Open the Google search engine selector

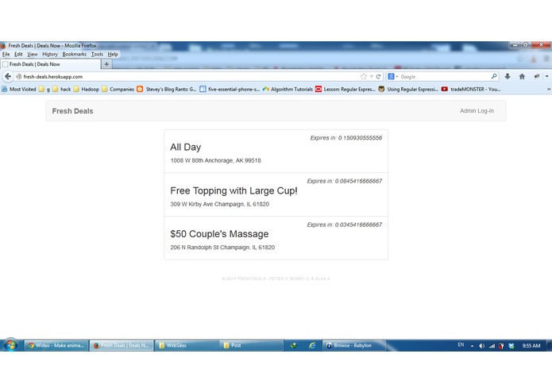click(x=392, y=76)
